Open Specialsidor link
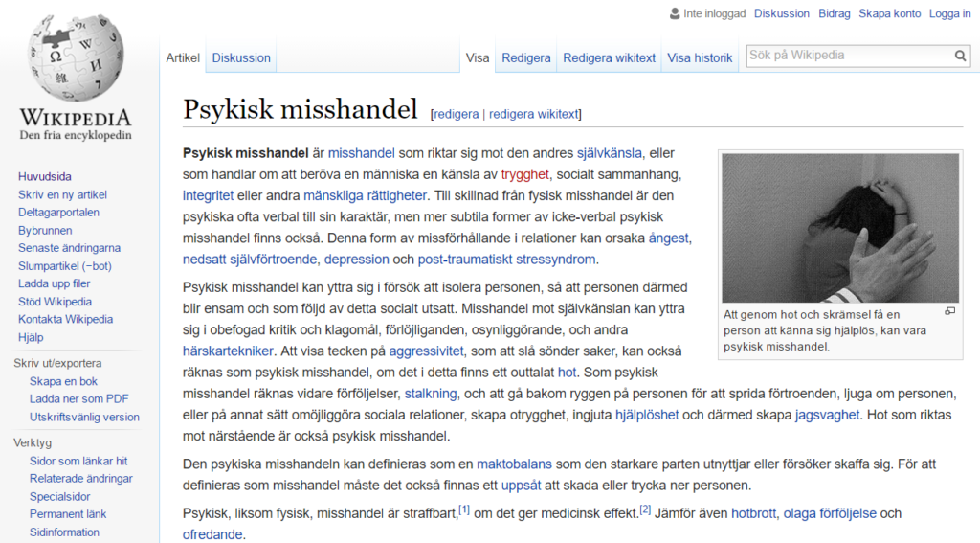 pos(60,497)
